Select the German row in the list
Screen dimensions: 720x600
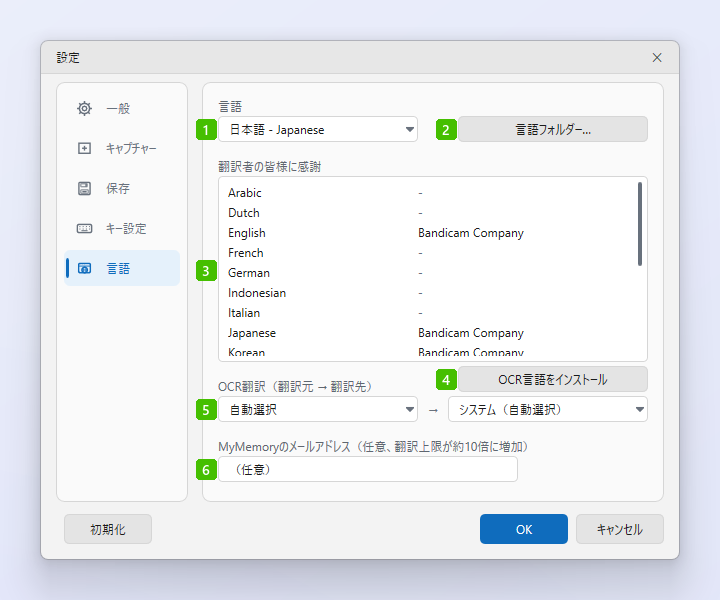coord(428,273)
